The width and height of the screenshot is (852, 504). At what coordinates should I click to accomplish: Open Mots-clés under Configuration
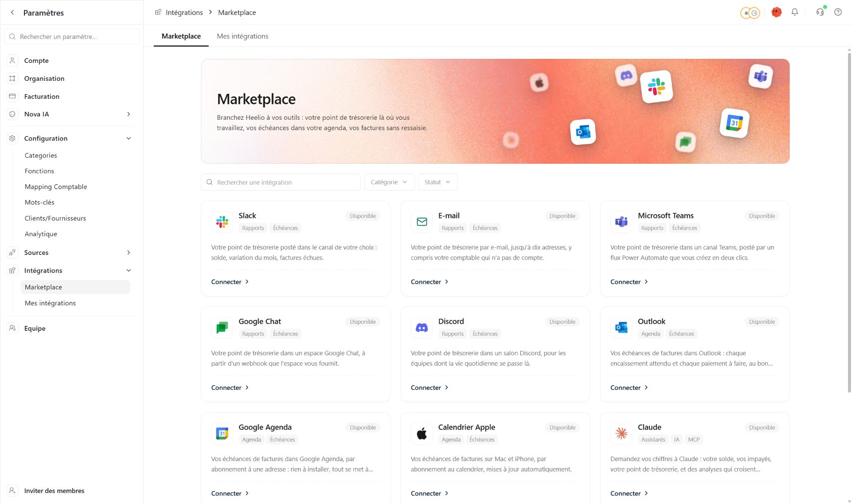click(39, 202)
